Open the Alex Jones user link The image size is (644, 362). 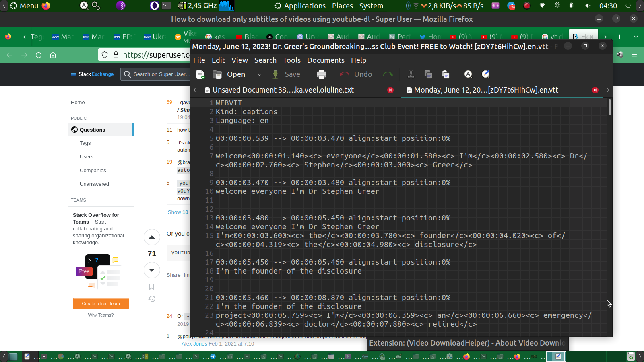[194, 343]
